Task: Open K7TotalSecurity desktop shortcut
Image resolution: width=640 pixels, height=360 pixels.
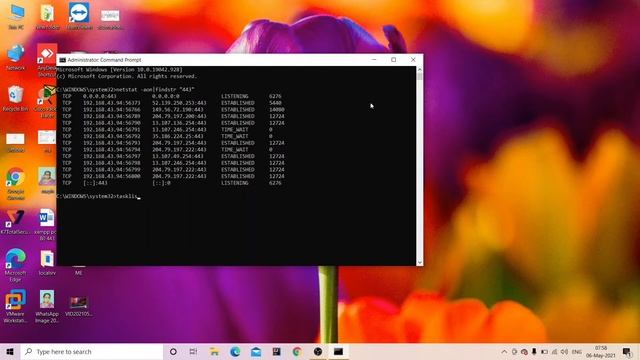Action: point(16,222)
